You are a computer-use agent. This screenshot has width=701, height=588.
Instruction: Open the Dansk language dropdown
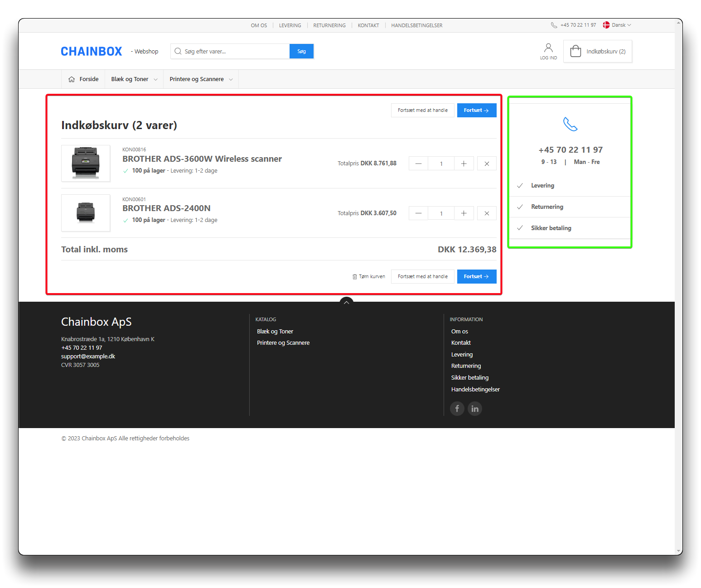[617, 25]
